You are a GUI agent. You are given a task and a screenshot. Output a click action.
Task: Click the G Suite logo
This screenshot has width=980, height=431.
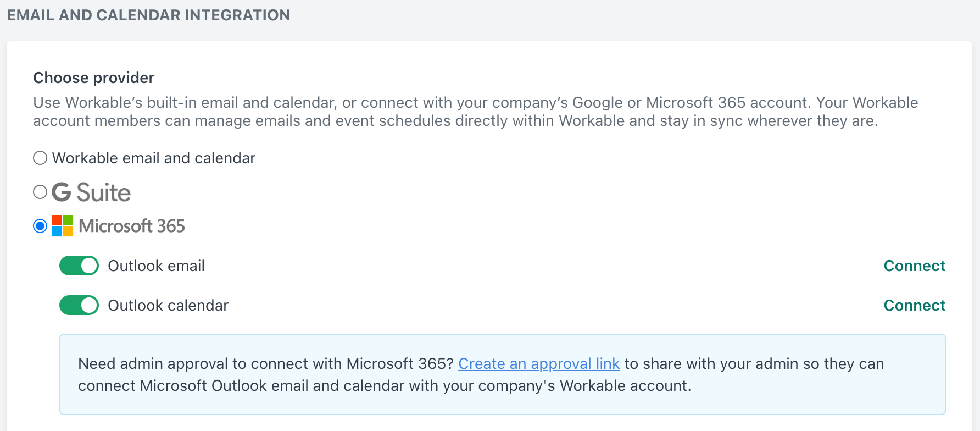tap(91, 192)
